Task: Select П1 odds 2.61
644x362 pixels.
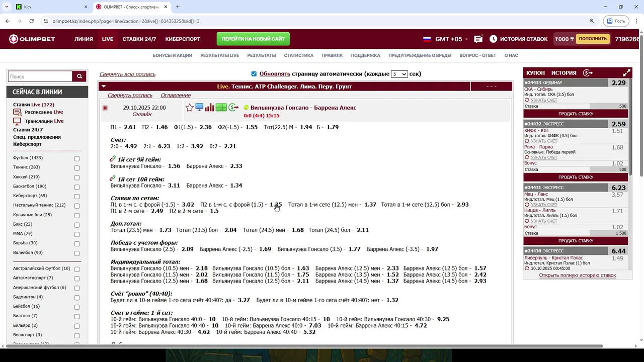Action: (x=130, y=127)
